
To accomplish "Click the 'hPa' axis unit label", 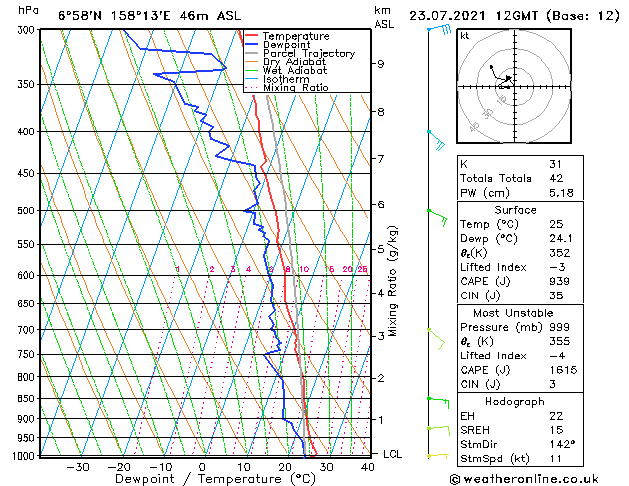I will pyautogui.click(x=28, y=11).
